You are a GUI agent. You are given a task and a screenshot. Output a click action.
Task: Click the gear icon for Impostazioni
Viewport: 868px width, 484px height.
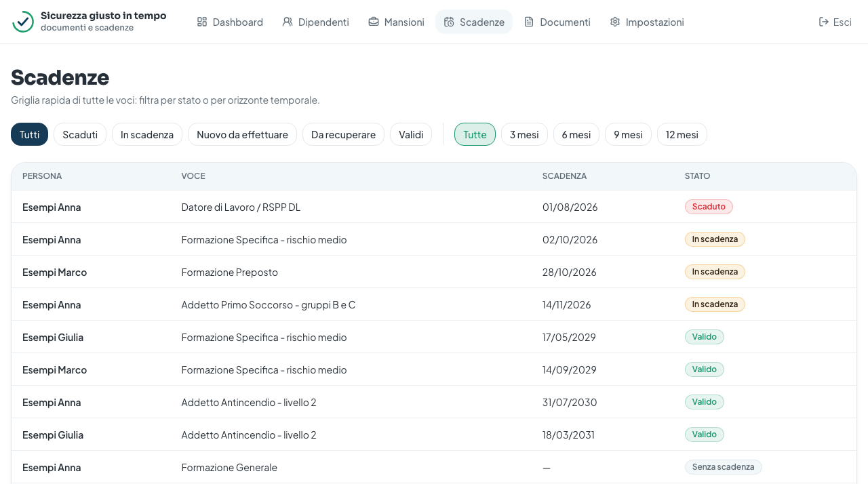[x=615, y=22]
